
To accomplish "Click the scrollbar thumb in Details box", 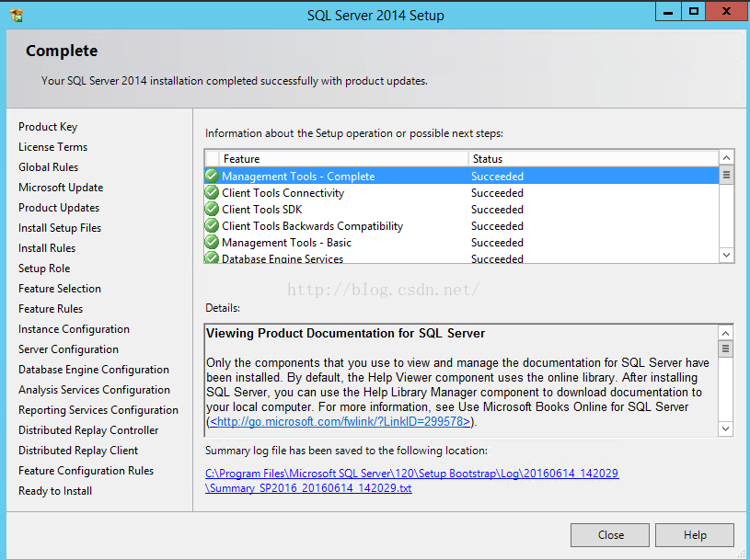I will [x=725, y=349].
